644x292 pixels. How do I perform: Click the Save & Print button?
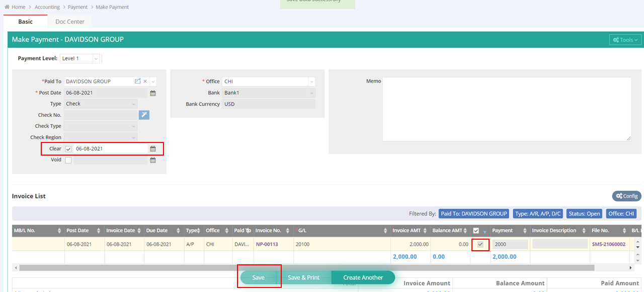(303, 277)
